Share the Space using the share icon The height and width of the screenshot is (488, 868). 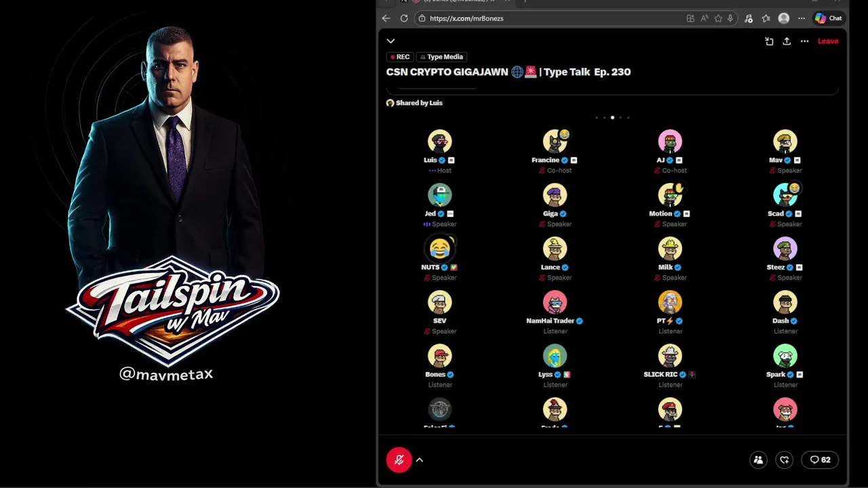[x=787, y=41]
